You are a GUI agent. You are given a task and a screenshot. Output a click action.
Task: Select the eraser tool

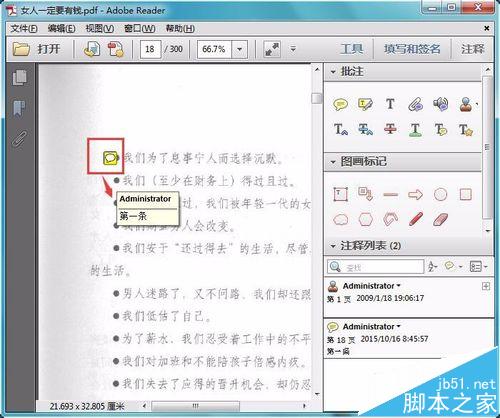[441, 220]
